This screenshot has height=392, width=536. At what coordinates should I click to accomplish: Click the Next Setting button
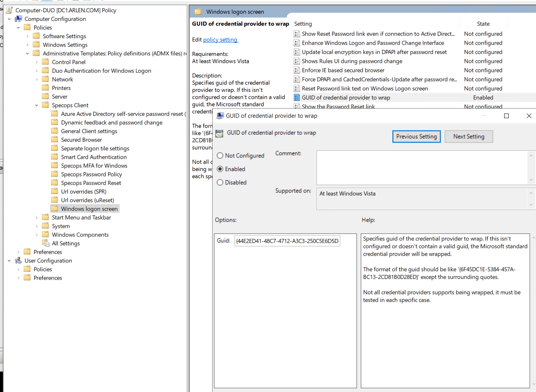pyautogui.click(x=468, y=137)
